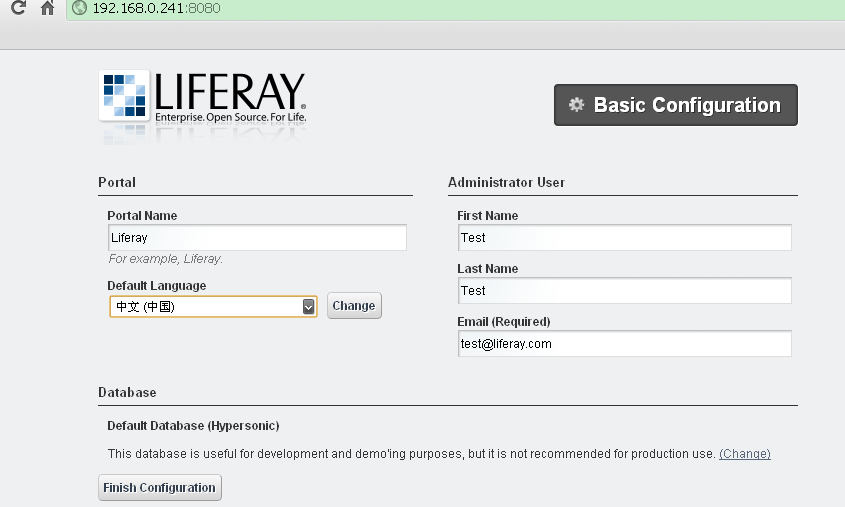The image size is (845, 507).
Task: Click the Default Database (Hypersonic) label
Action: pyautogui.click(x=193, y=426)
